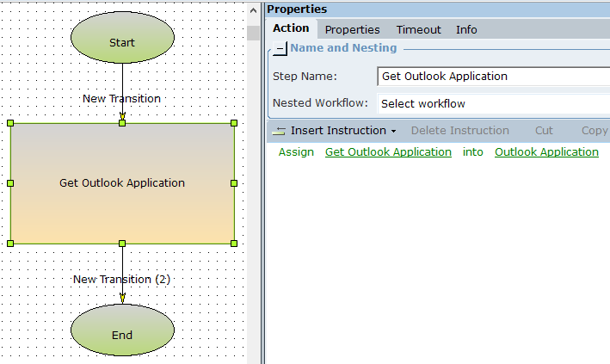The height and width of the screenshot is (364, 610).
Task: Switch to the Action tab
Action: click(x=291, y=28)
